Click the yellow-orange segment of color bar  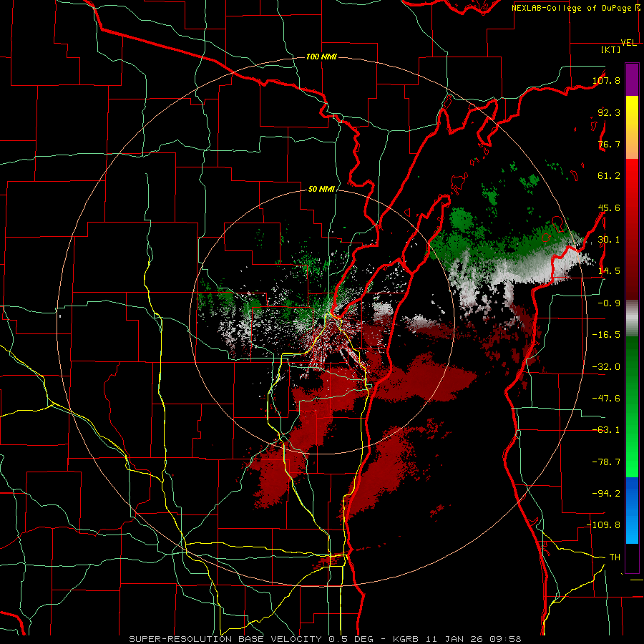[x=632, y=127]
